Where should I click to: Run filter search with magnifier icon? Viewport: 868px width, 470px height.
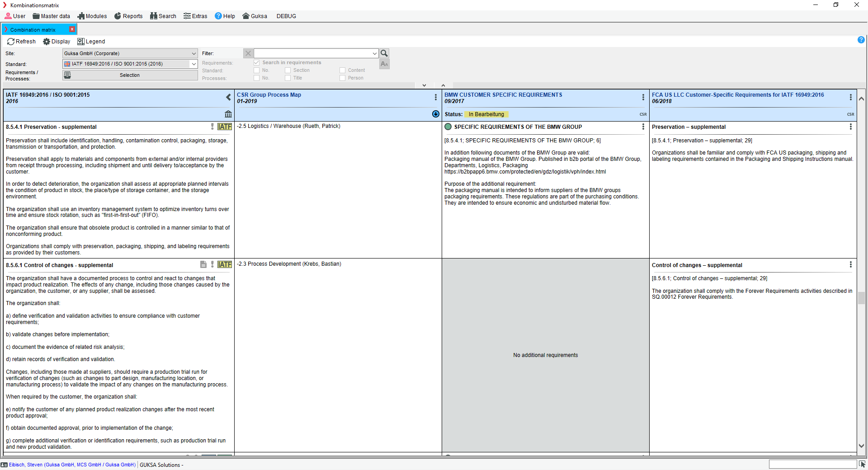(x=384, y=53)
